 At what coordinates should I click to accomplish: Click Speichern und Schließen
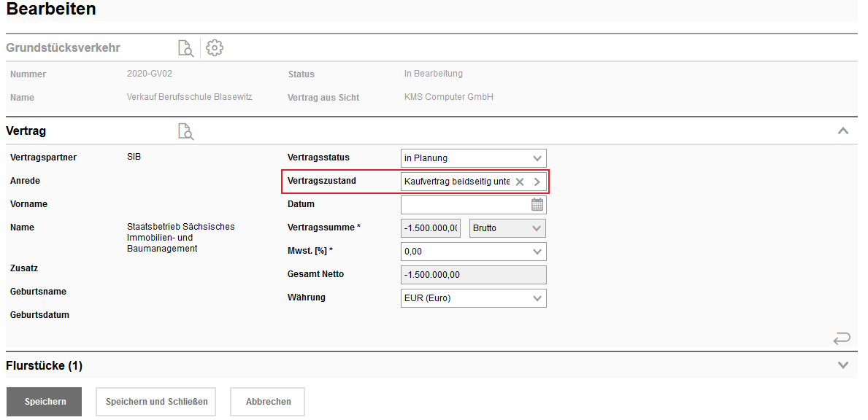[155, 402]
